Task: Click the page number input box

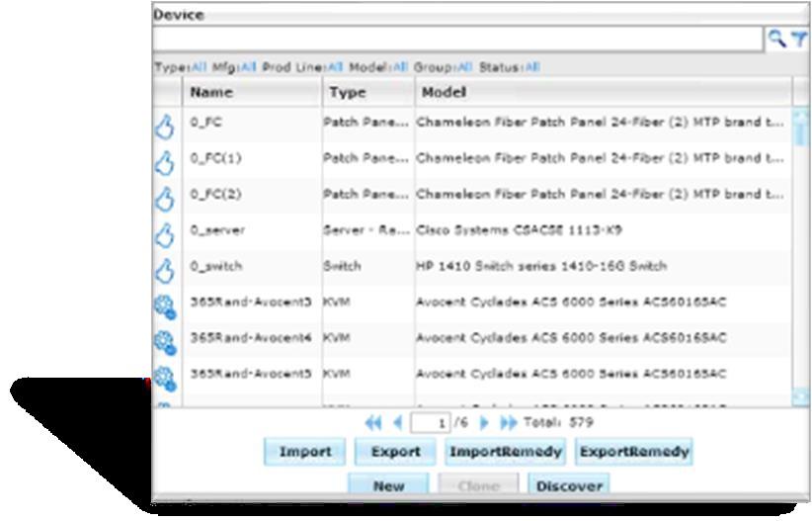Action: 430,423
